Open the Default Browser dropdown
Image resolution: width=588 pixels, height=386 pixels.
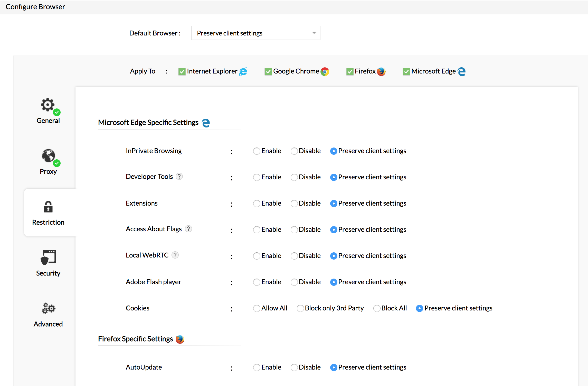255,33
